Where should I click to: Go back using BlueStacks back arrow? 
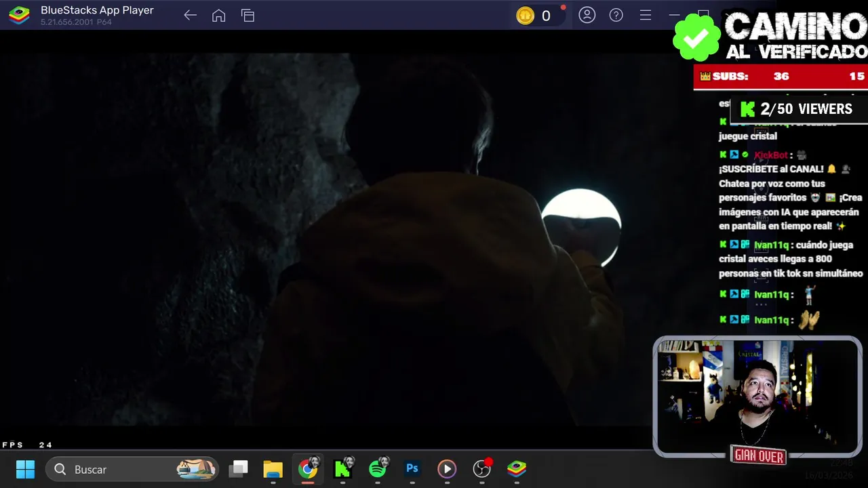tap(190, 16)
